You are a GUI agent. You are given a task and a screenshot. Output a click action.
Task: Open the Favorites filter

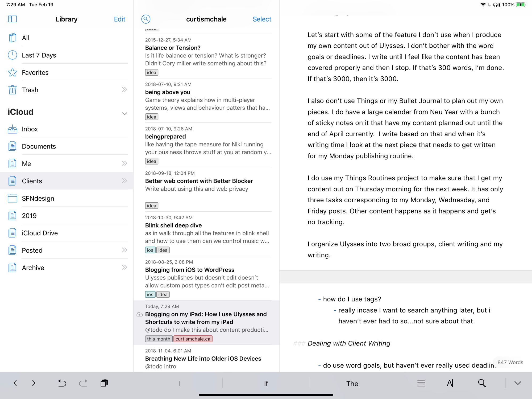pyautogui.click(x=35, y=72)
